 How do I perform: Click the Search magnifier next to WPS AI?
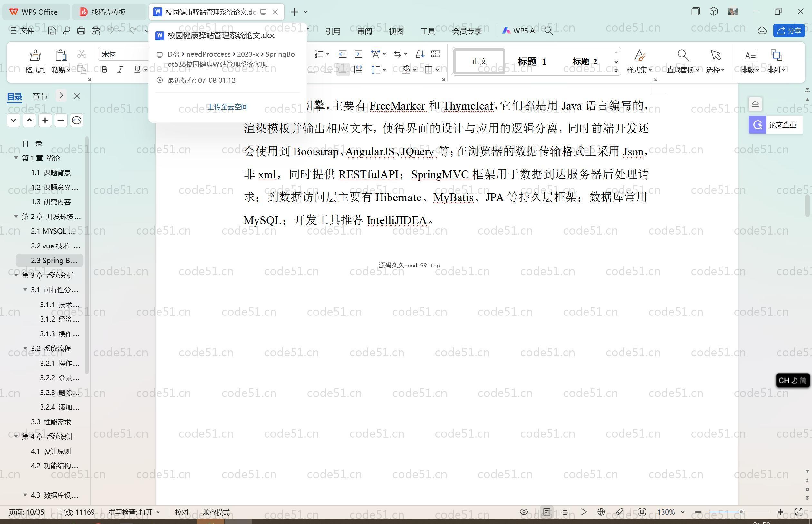pos(548,31)
